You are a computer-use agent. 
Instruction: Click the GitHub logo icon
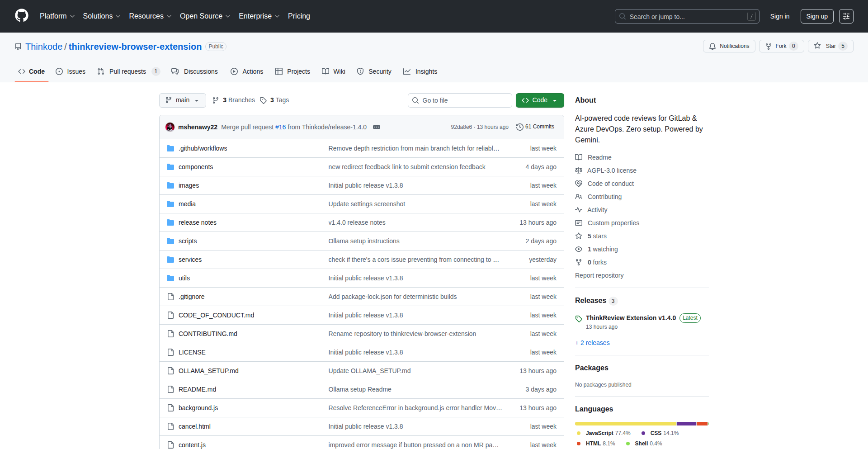tap(22, 16)
